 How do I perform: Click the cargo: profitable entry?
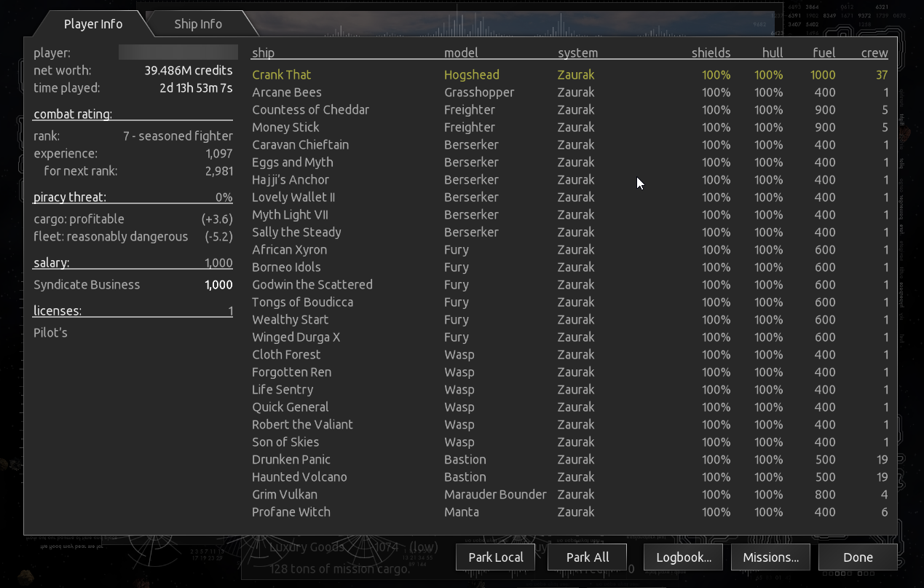pyautogui.click(x=133, y=219)
